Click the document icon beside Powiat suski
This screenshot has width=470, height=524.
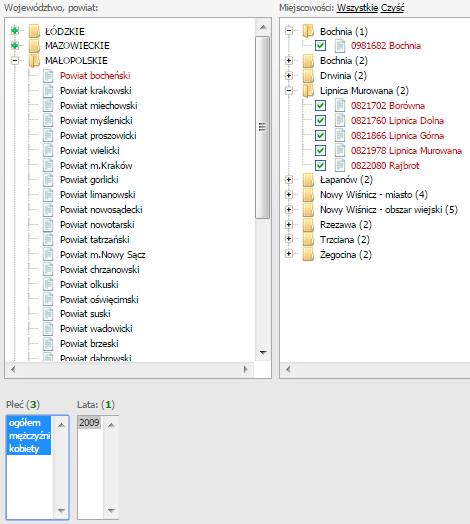pyautogui.click(x=48, y=314)
